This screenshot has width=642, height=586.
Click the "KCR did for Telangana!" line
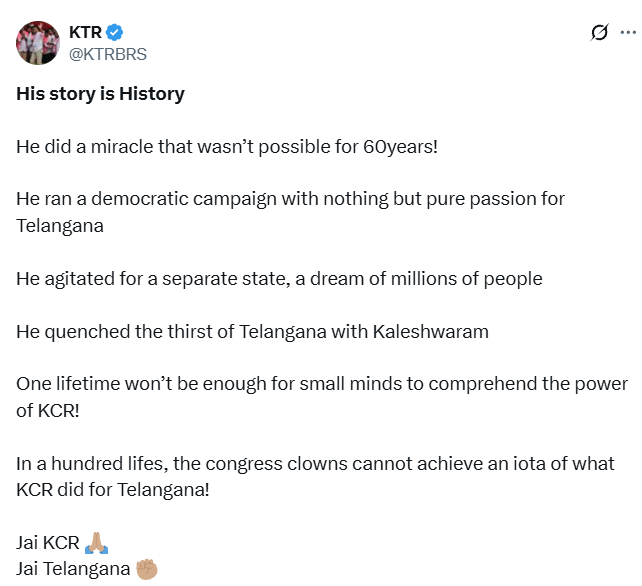[113, 489]
